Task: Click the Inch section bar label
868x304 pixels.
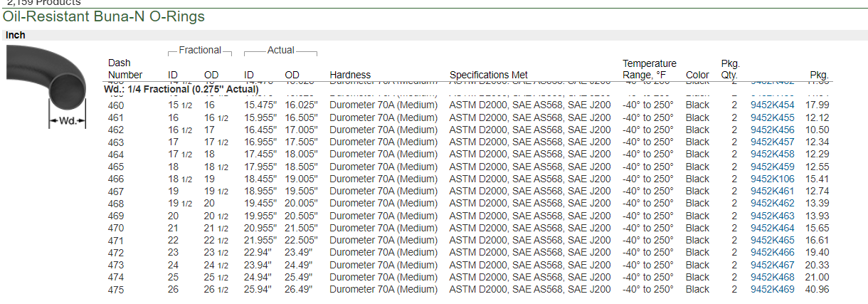Action: coord(15,35)
